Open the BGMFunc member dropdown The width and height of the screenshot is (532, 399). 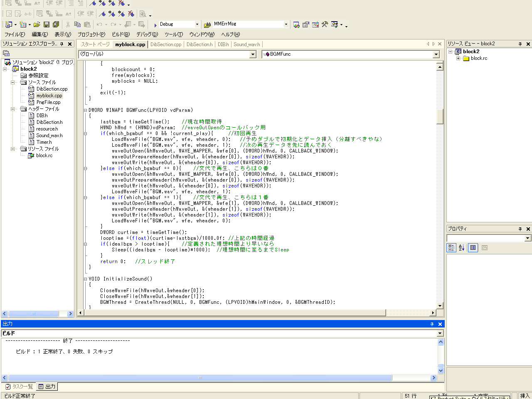tap(436, 54)
